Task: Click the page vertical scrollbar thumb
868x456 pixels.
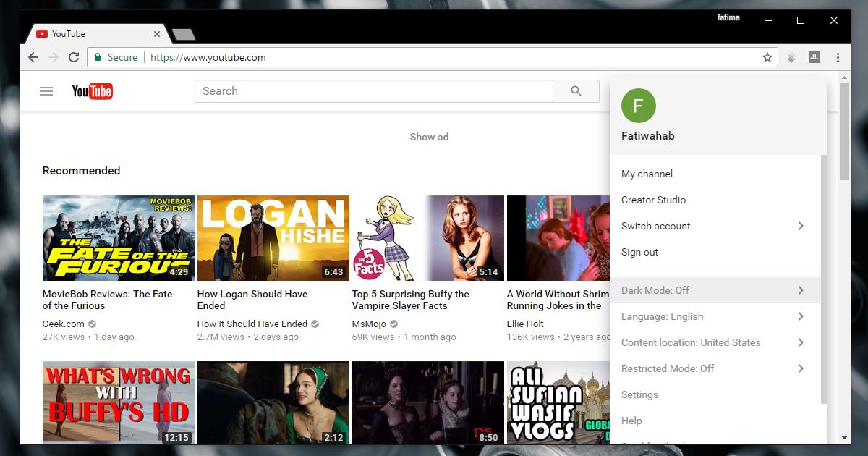Action: (844, 132)
